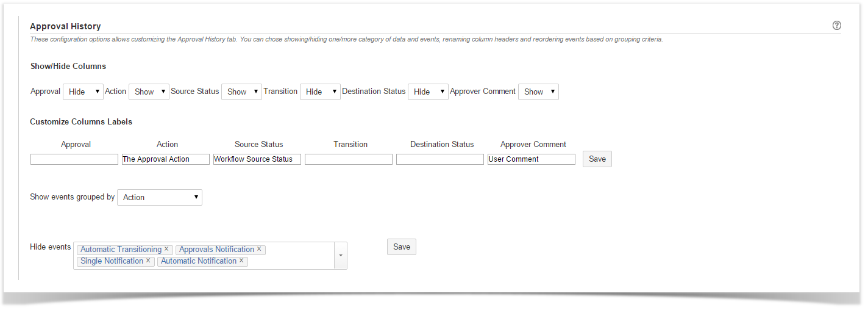Open the Source Status visibility dropdown

pyautogui.click(x=241, y=92)
